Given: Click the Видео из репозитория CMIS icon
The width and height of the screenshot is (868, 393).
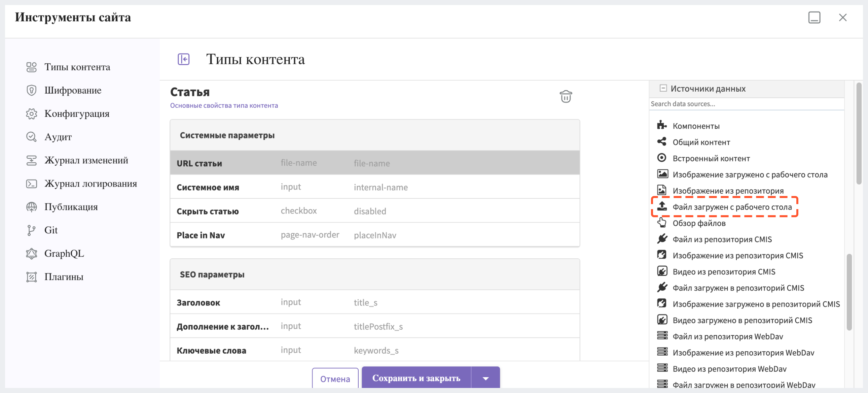Looking at the screenshot, I should (662, 271).
